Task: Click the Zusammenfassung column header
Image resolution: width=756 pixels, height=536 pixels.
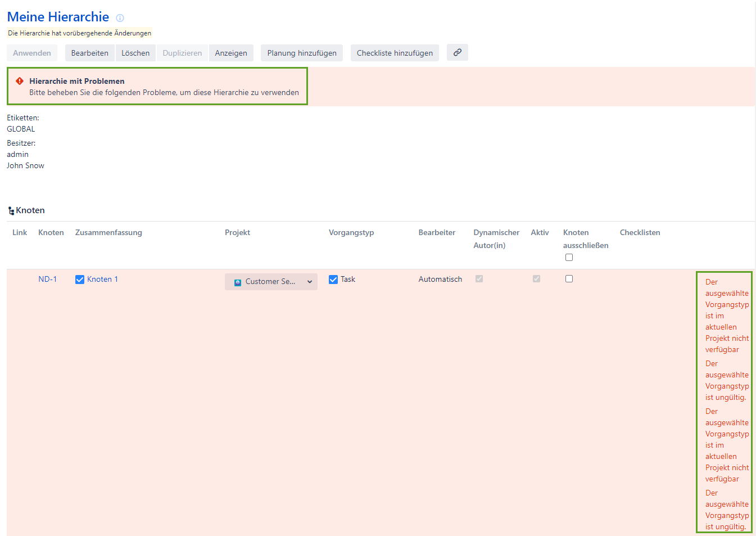Action: coord(108,233)
